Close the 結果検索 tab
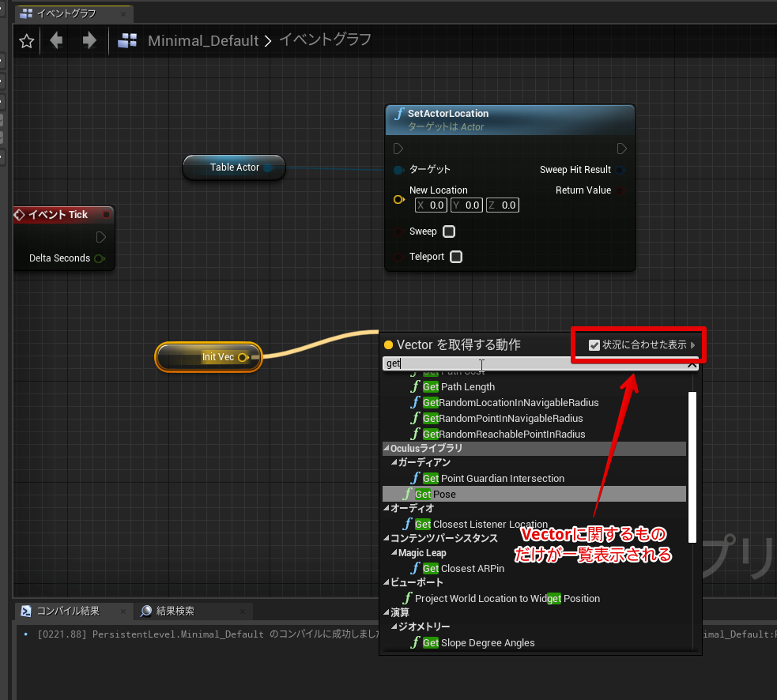Screen dimensions: 777x700 [243, 612]
